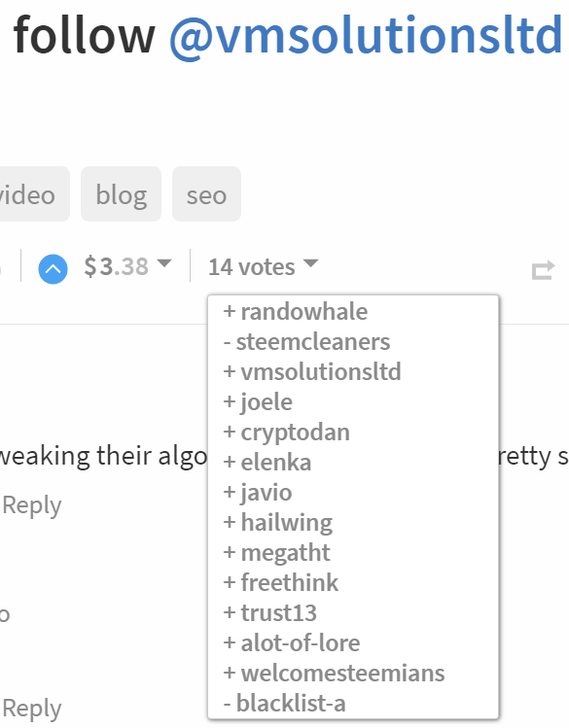Click the blue upvote circle icon

(x=53, y=269)
